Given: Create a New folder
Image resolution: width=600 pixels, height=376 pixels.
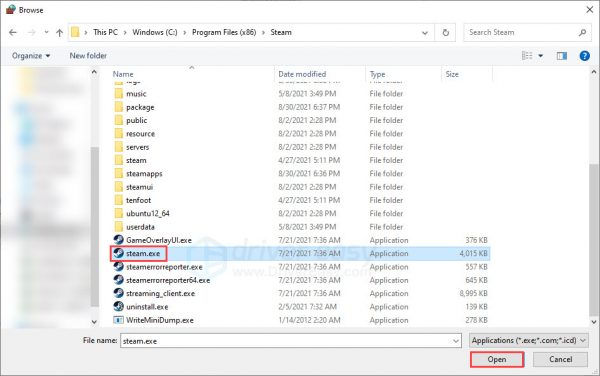Looking at the screenshot, I should click(88, 56).
